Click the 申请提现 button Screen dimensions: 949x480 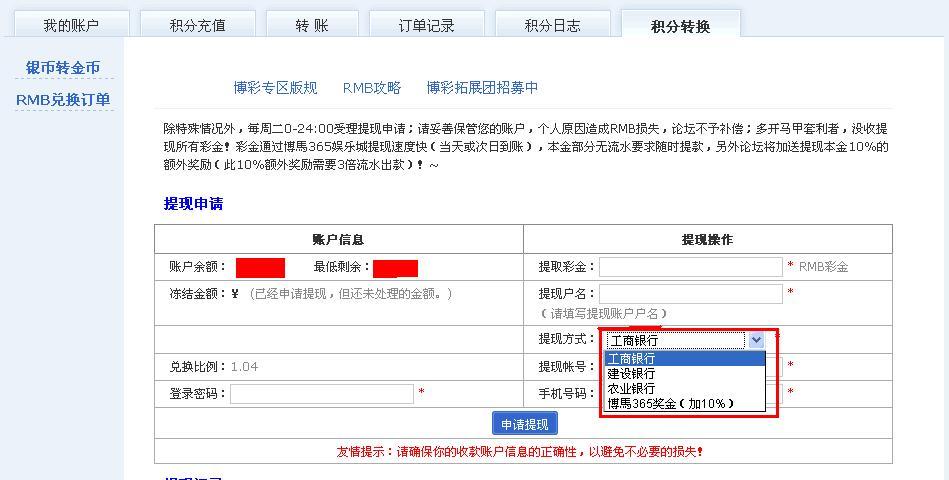point(525,424)
